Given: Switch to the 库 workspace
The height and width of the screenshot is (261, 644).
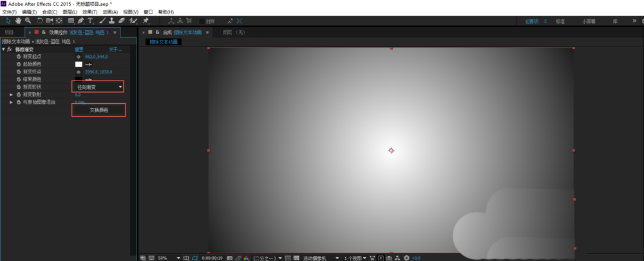Looking at the screenshot, I should point(615,21).
